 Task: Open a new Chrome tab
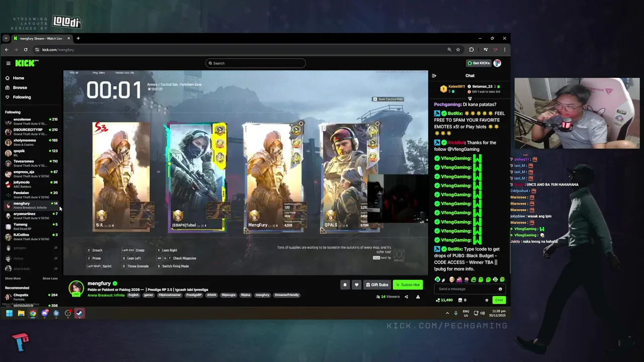coord(78,38)
